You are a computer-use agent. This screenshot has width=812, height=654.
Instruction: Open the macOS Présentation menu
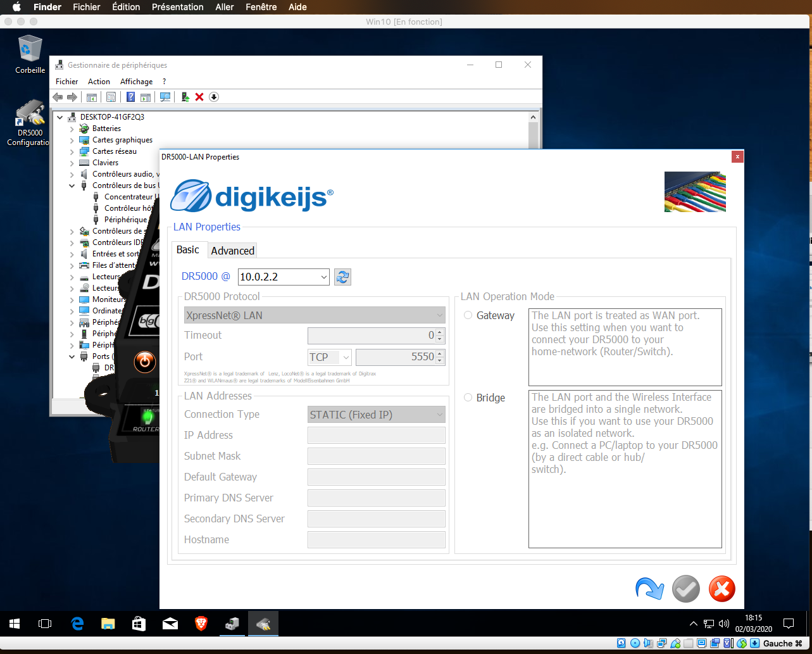(x=178, y=7)
